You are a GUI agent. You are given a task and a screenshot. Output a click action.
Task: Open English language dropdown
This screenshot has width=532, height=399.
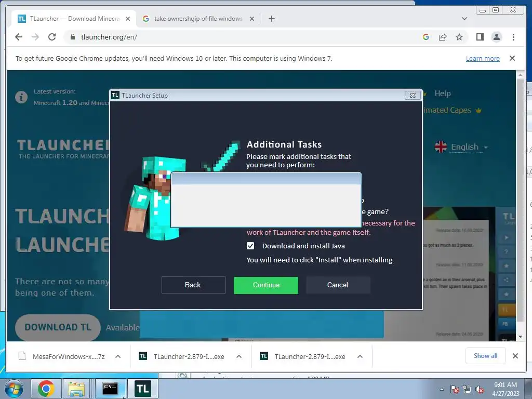(x=469, y=147)
